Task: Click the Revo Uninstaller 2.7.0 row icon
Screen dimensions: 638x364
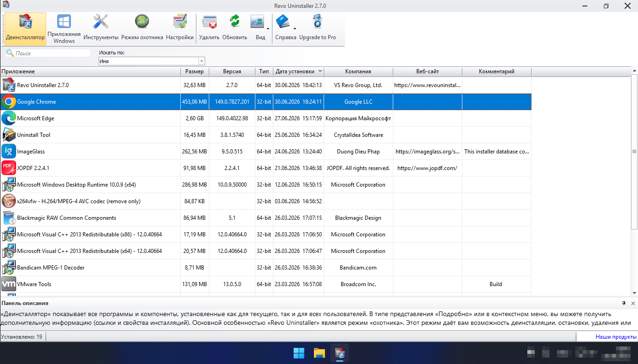Action: point(8,85)
